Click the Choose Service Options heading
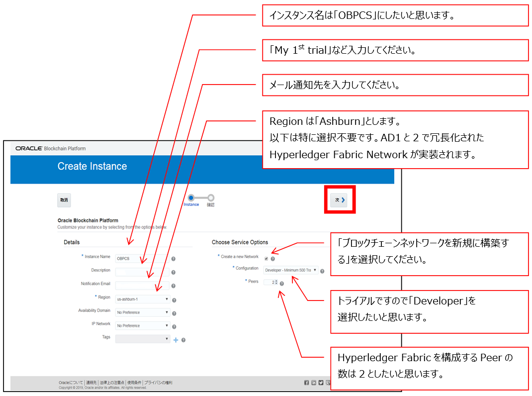Screen dimensions: 532x396 pyautogui.click(x=240, y=242)
